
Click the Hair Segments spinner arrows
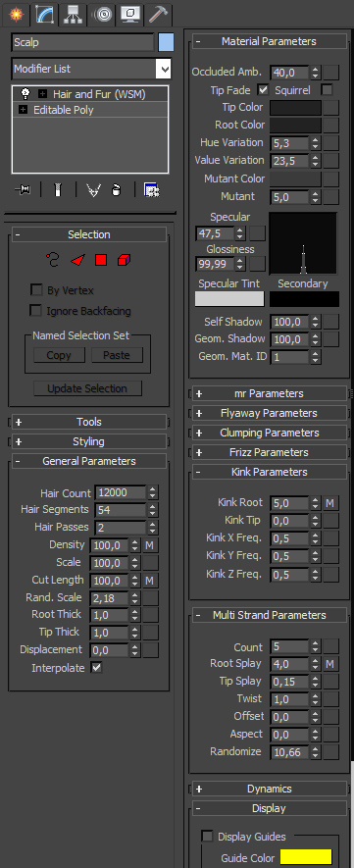click(153, 510)
